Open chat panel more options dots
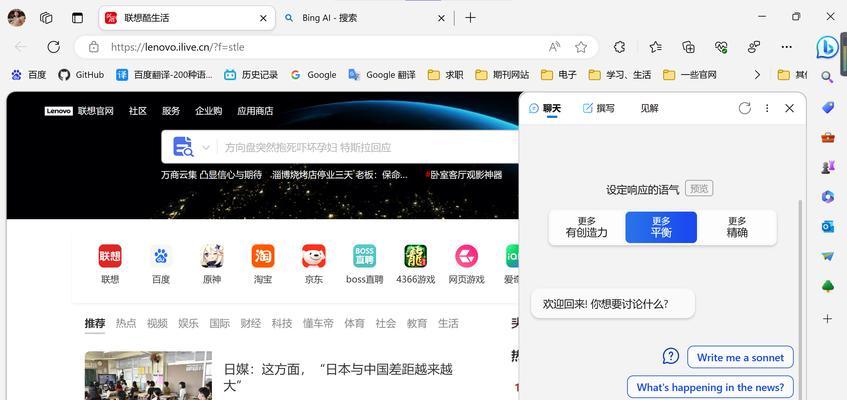Image resolution: width=847 pixels, height=400 pixels. click(767, 108)
